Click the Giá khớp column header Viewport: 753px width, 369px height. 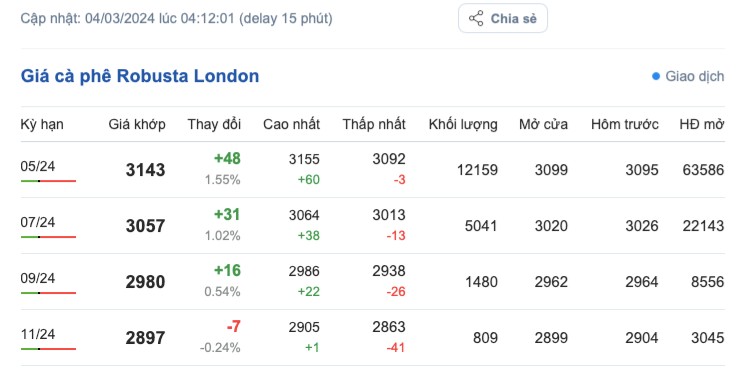click(137, 124)
